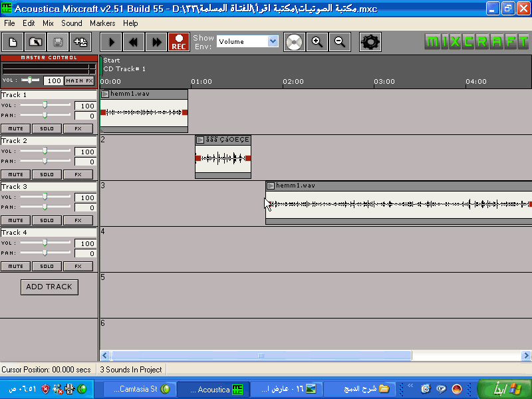Open the Sound menu
Image resolution: width=532 pixels, height=399 pixels.
[72, 23]
